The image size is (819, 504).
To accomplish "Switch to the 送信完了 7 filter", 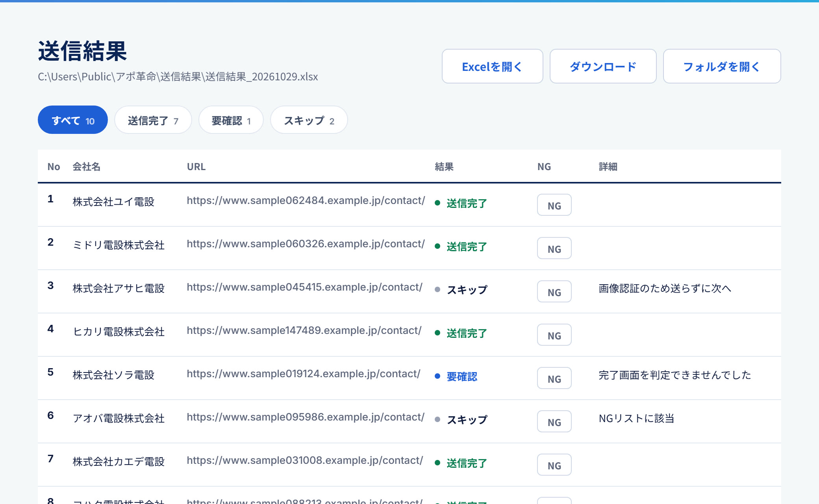I will pos(153,120).
